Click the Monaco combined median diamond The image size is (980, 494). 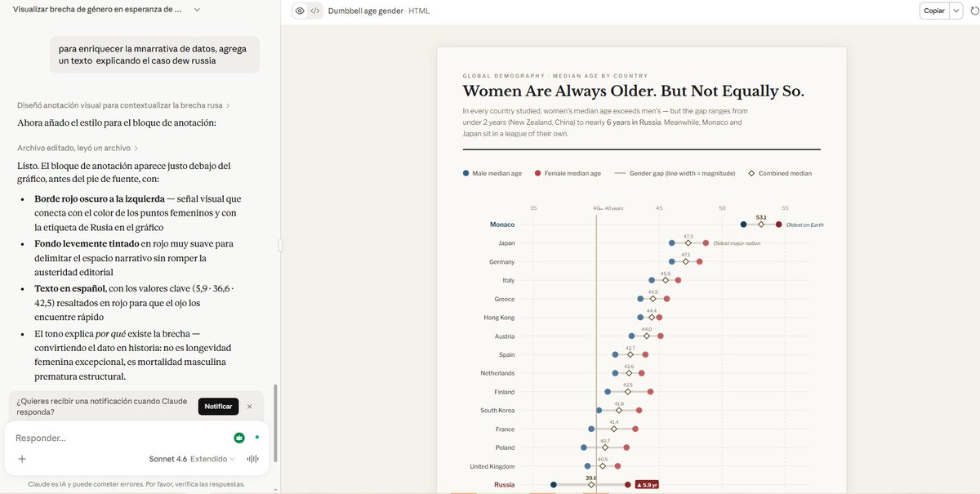point(761,225)
